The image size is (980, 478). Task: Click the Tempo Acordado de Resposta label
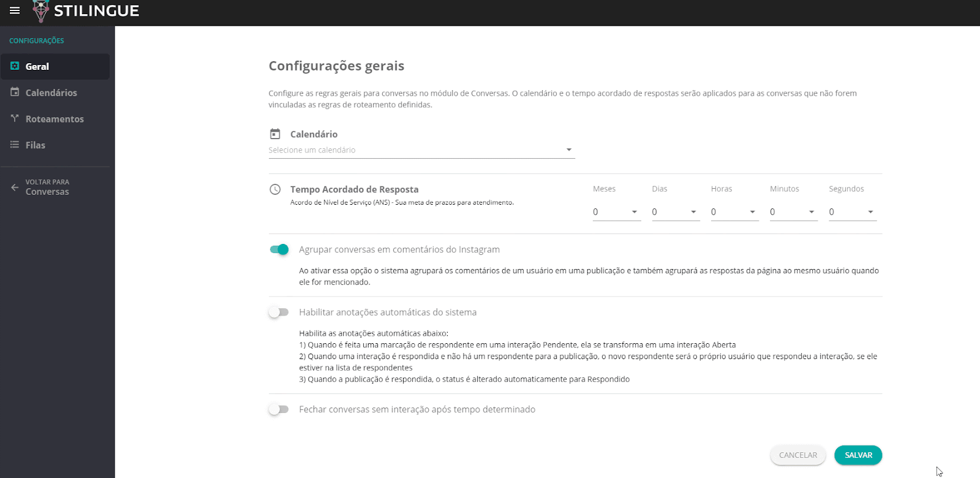pos(354,189)
